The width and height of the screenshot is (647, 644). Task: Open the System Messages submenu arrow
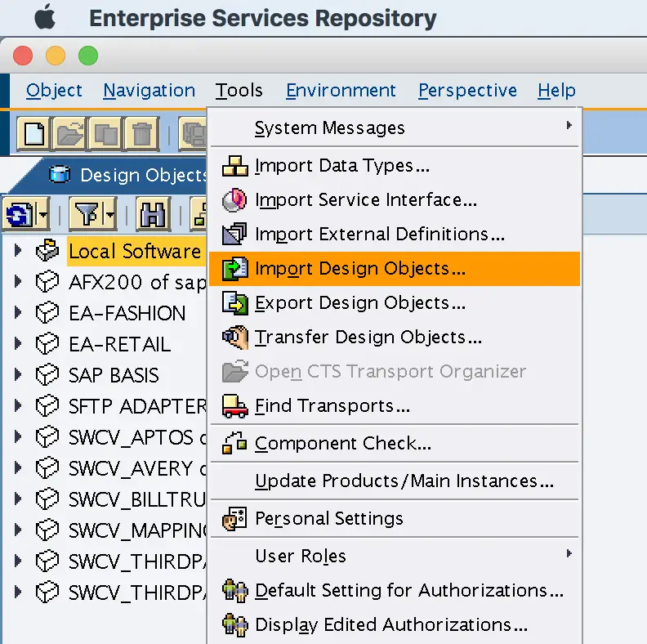tap(569, 125)
